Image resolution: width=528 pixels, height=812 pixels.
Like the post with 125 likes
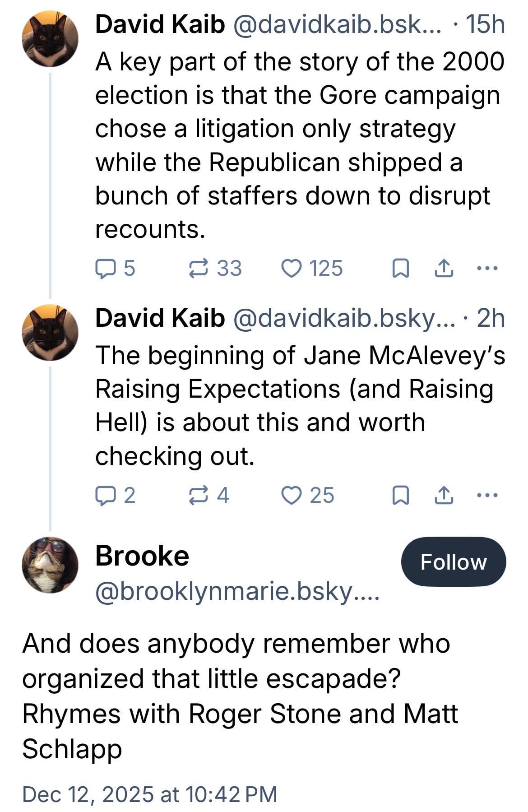[292, 268]
